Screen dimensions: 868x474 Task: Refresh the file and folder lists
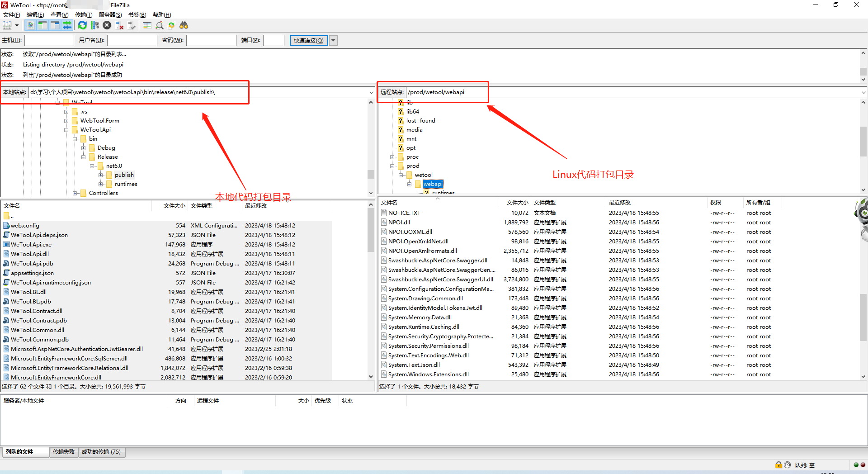[x=82, y=25]
